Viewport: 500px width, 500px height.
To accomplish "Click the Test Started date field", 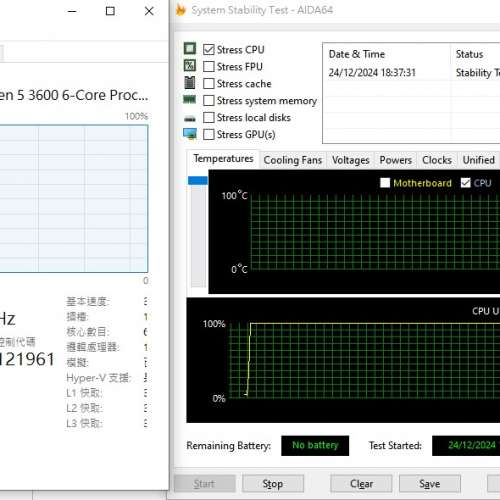I will pyautogui.click(x=466, y=445).
